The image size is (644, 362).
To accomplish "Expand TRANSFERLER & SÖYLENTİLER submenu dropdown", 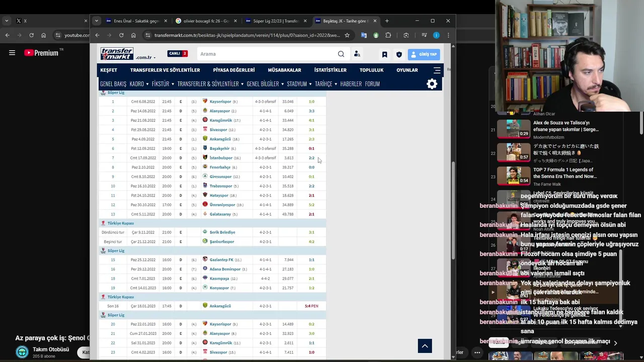I will point(210,84).
